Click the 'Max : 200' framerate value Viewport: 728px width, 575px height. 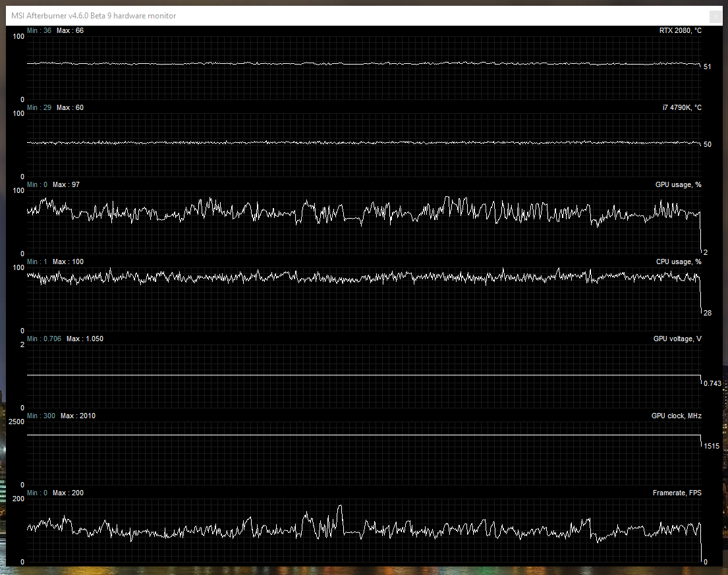point(69,493)
